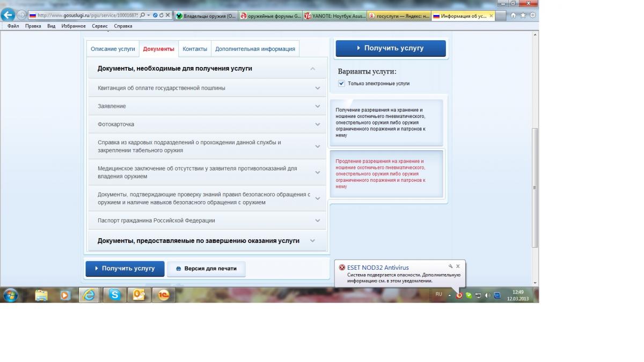644x362 pixels.
Task: Open the favorites star icon
Action: pos(523,16)
